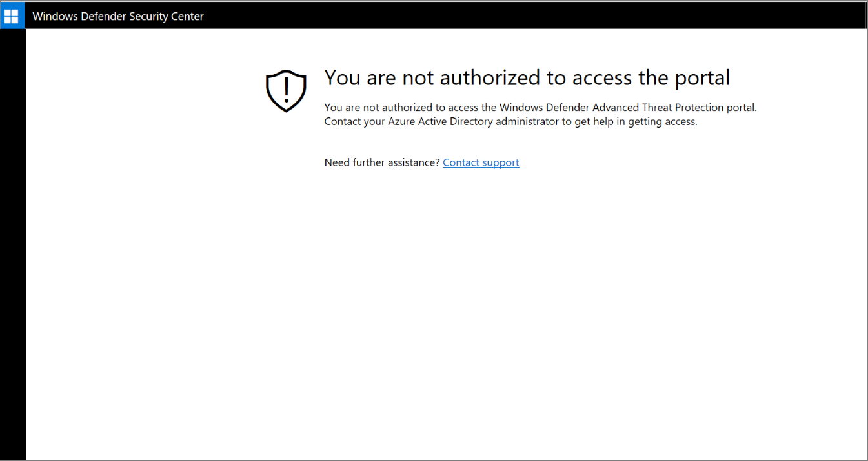This screenshot has width=868, height=461.
Task: Click the word 'administrator' in the message
Action: coord(527,121)
